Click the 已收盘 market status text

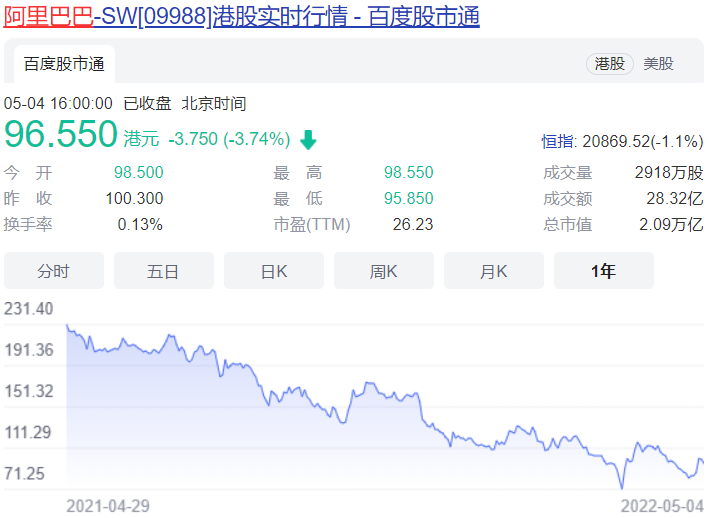[147, 104]
